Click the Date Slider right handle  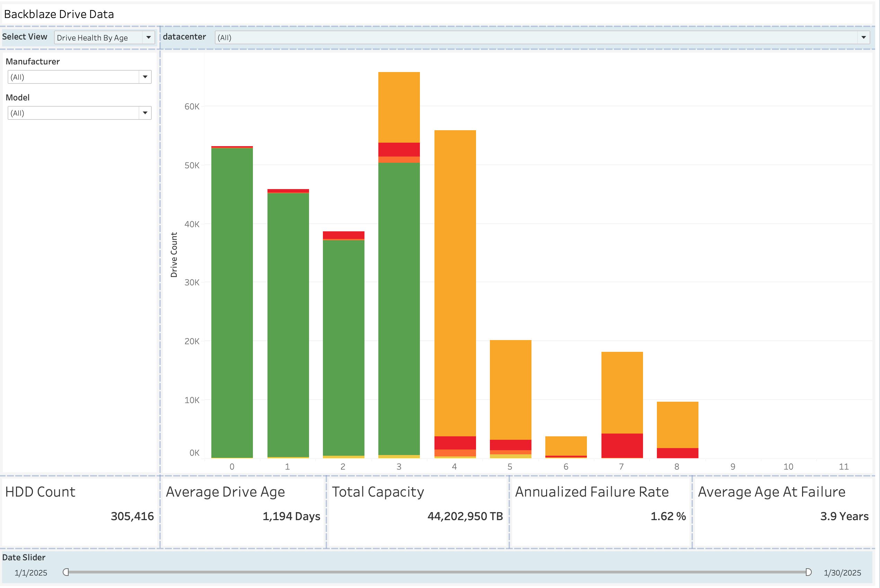coord(808,572)
